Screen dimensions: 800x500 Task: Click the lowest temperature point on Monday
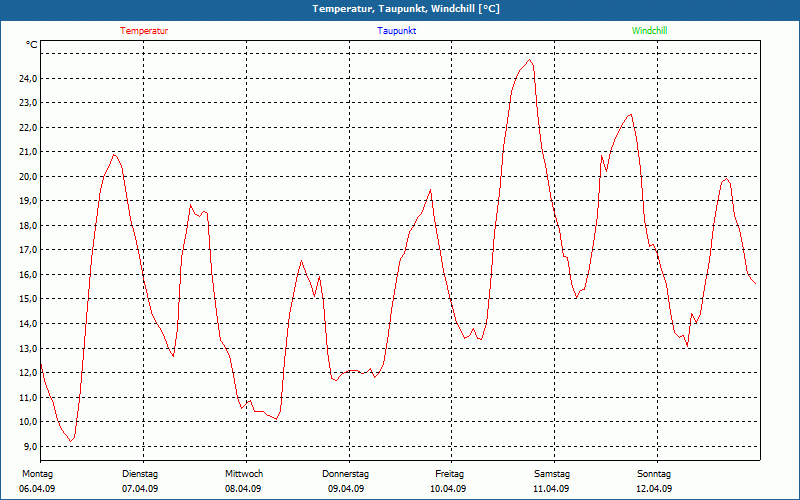(71, 441)
